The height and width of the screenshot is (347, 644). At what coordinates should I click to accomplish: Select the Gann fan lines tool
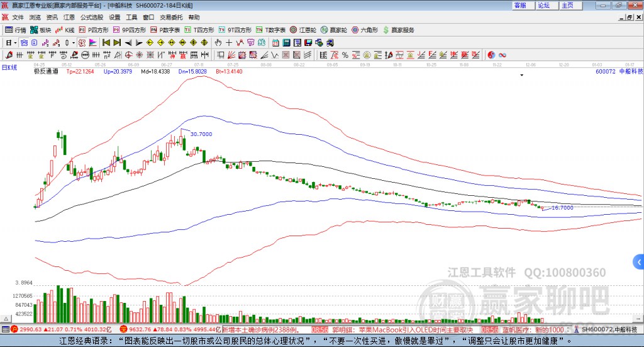click(x=231, y=55)
